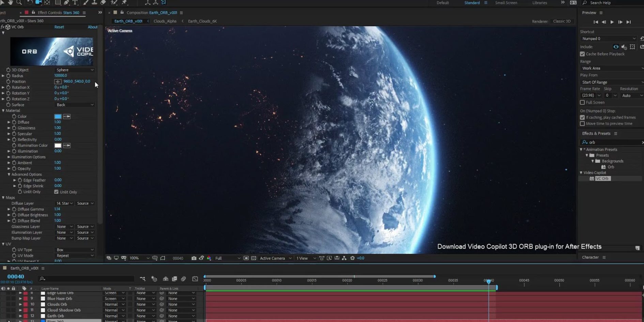Toggle Cache Before Playback checkbox
Image resolution: width=644 pixels, height=322 pixels.
tap(582, 54)
